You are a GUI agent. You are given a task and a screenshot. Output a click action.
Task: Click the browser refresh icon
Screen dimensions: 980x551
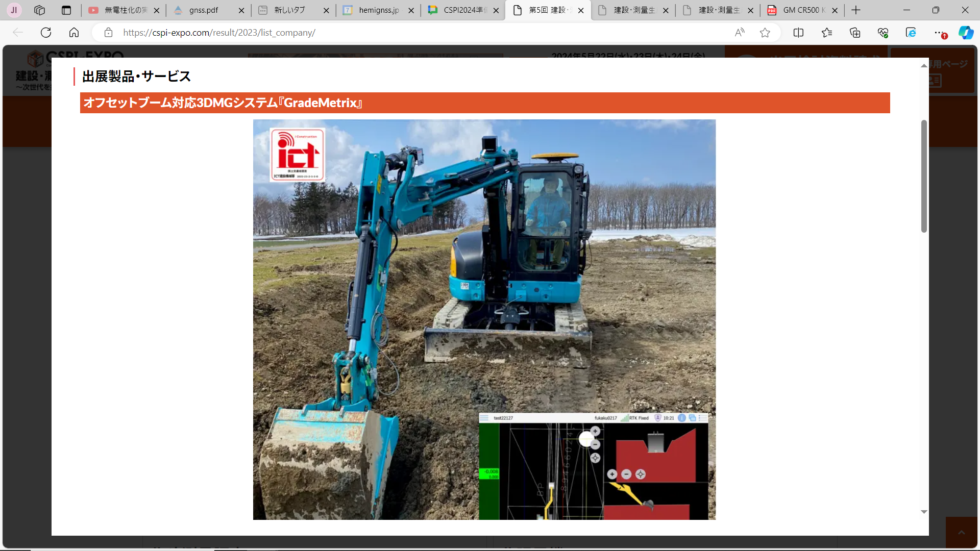click(x=46, y=33)
